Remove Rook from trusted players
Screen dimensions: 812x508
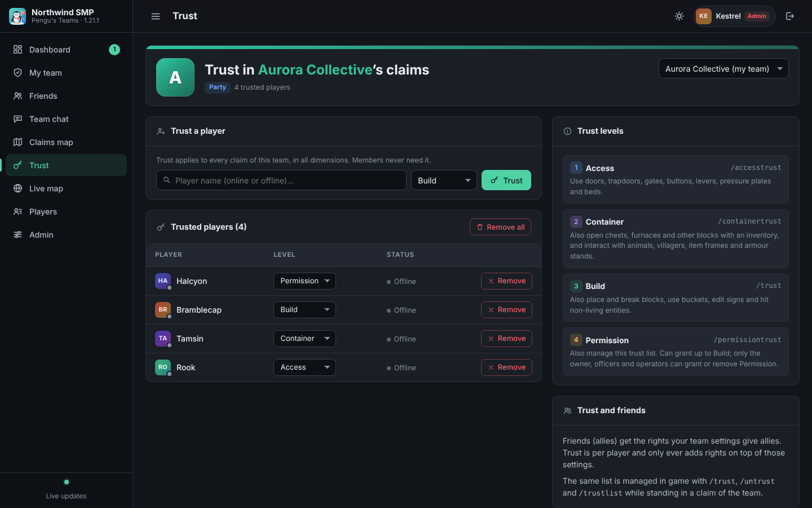point(506,367)
